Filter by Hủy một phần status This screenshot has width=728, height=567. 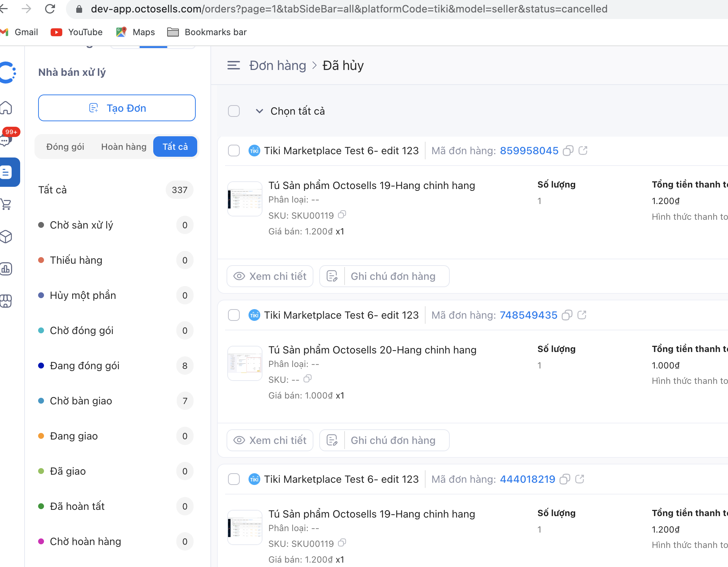[x=116, y=295]
